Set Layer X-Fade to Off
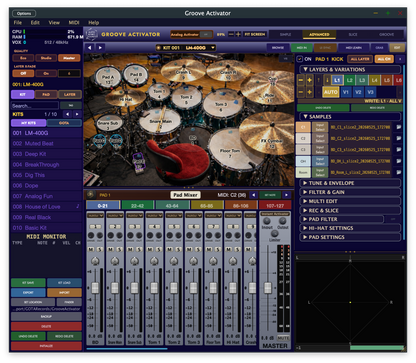 coord(23,73)
